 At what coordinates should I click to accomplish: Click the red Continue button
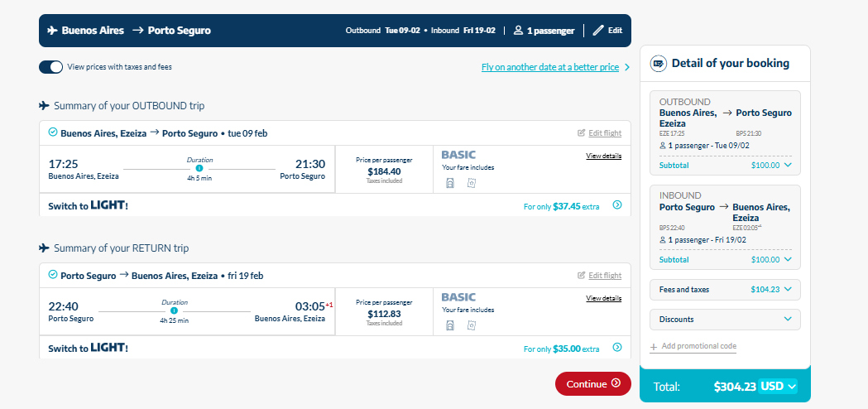593,383
